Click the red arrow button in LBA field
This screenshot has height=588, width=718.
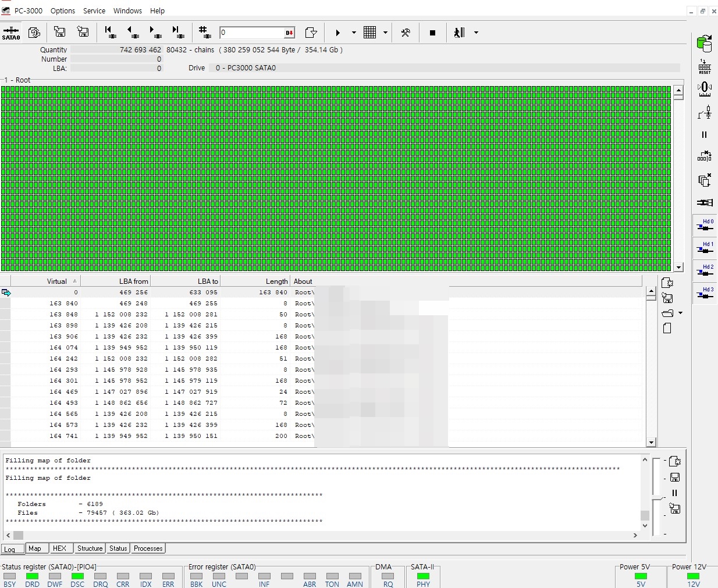289,33
